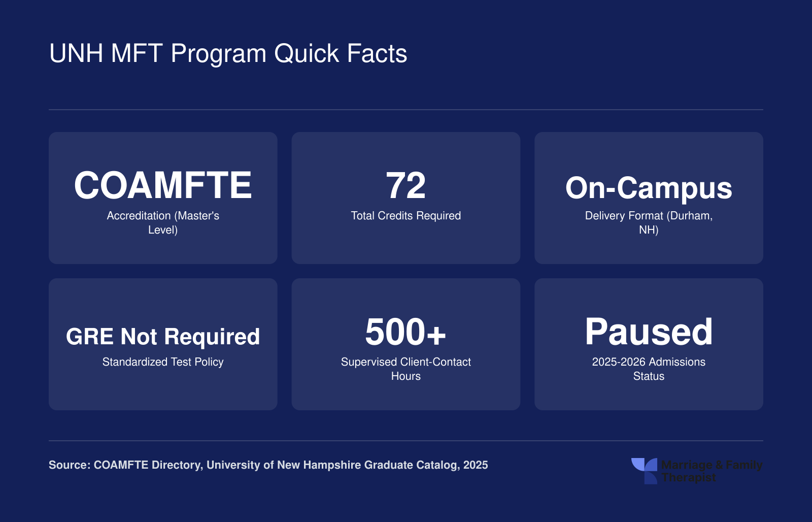
Task: Click the Marriage & Family Therapist logo icon
Action: [x=644, y=471]
